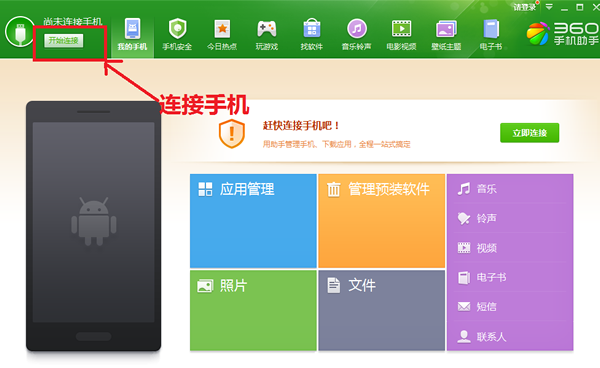Click the 立即连接 green button
The width and height of the screenshot is (600, 368).
pyautogui.click(x=530, y=133)
